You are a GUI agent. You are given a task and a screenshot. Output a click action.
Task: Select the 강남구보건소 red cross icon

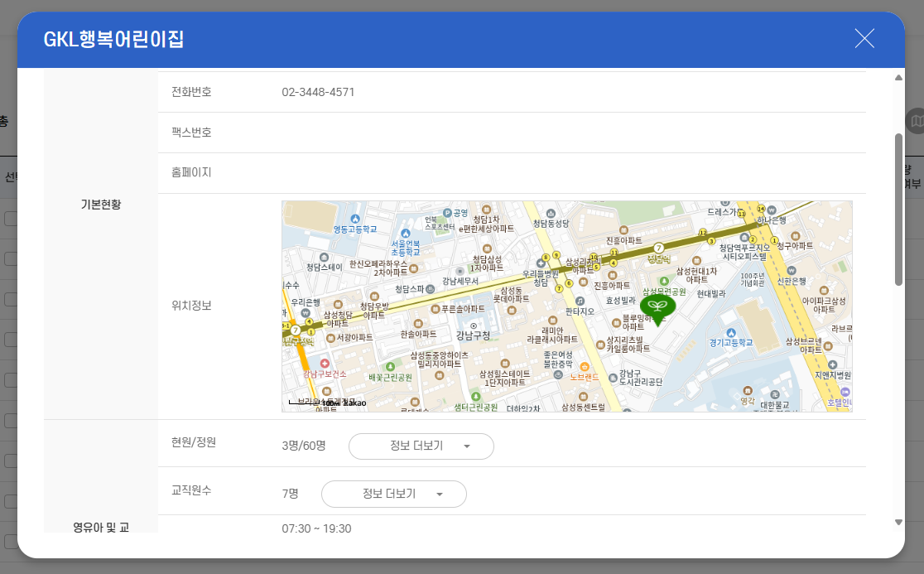[324, 364]
